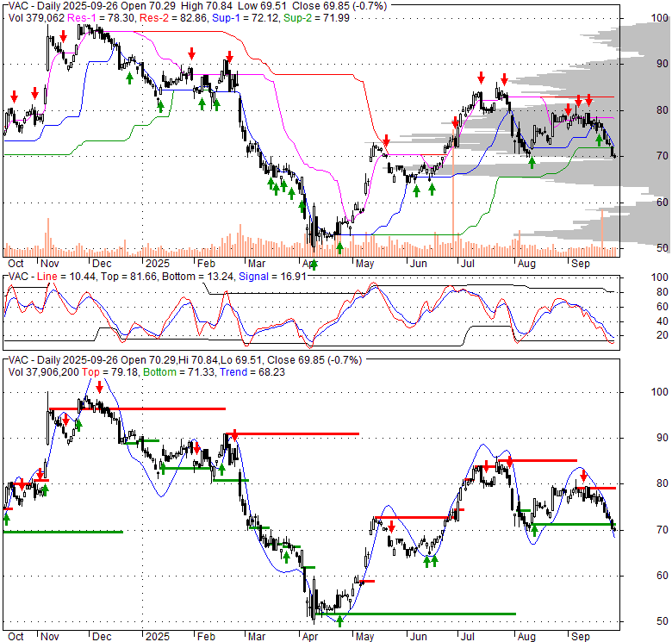Click the 50 price label on the lower chart's axis

[663, 621]
